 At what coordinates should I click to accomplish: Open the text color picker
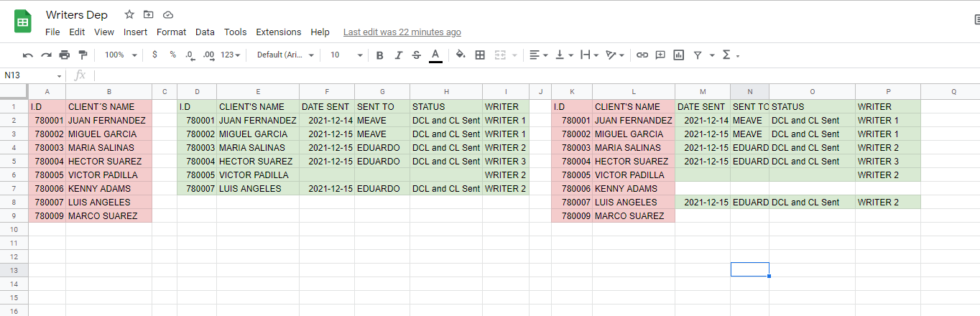(x=435, y=55)
